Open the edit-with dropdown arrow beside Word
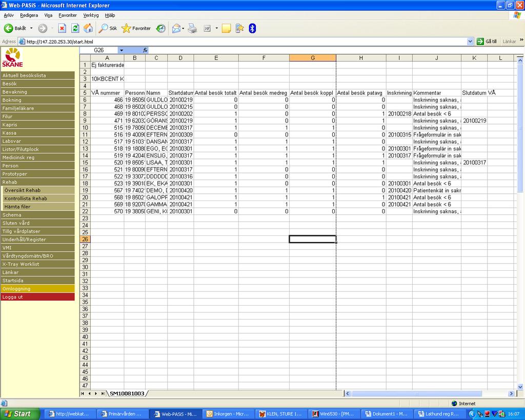This screenshot has width=525, height=420. coord(217,29)
